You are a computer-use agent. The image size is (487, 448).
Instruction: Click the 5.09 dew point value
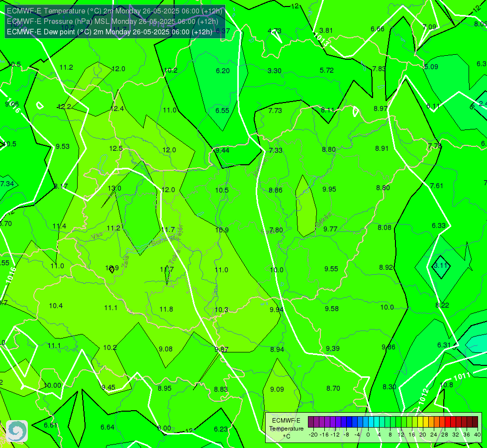(431, 67)
